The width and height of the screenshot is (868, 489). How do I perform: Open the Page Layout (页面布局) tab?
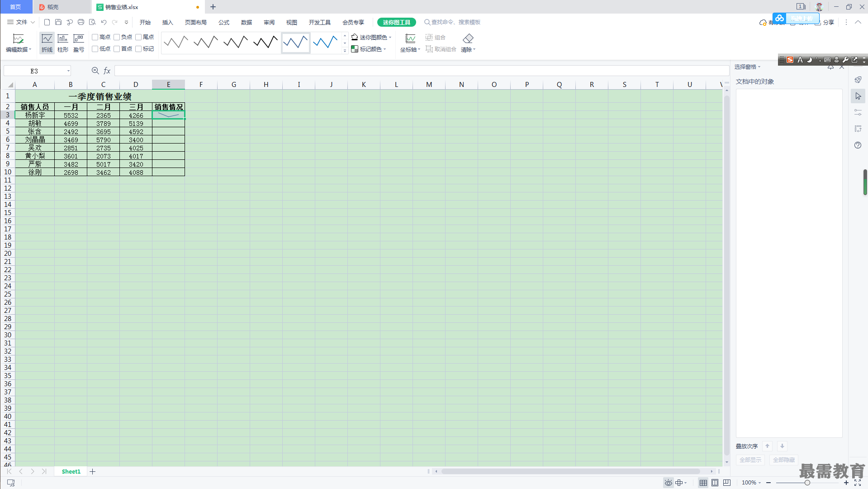coord(196,22)
